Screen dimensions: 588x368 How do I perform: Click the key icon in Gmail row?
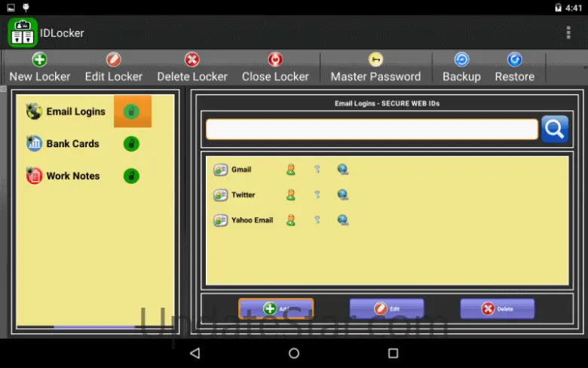click(x=317, y=170)
